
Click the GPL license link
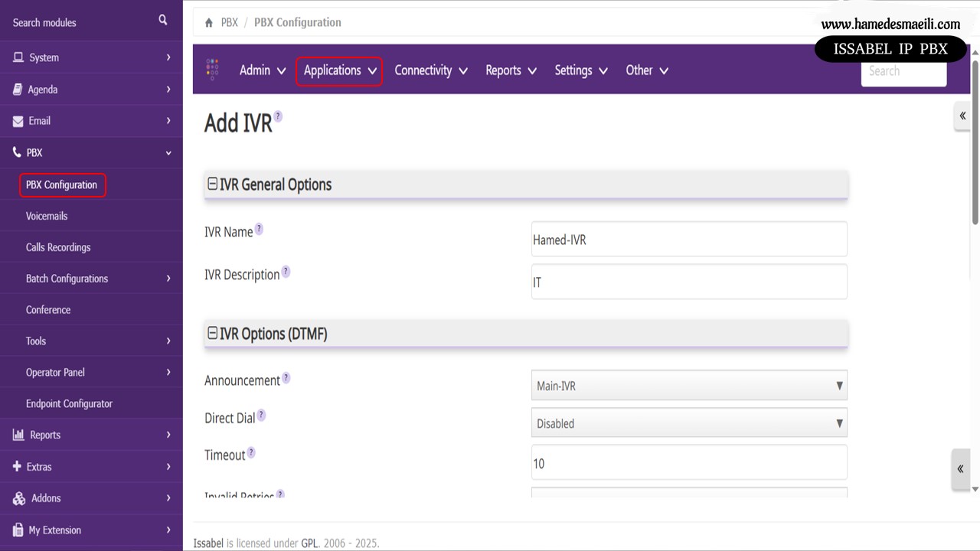(309, 543)
